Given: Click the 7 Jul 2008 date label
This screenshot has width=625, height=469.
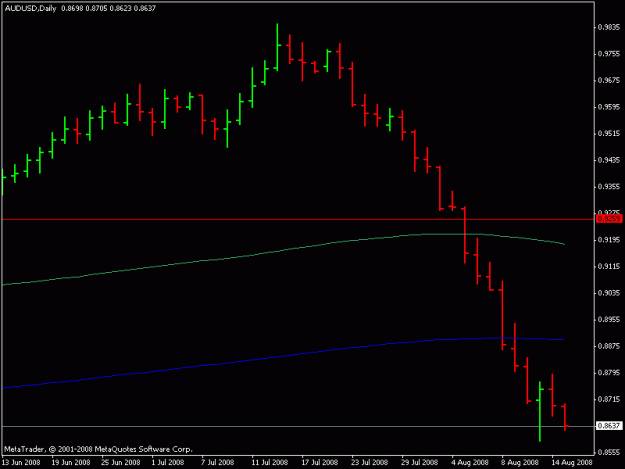Looking at the screenshot, I should click(x=218, y=463).
